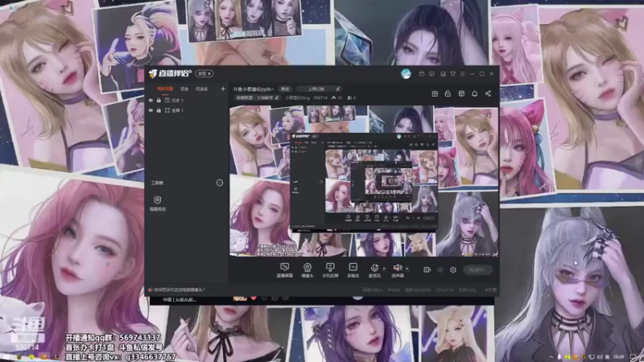Click the record video icon
The height and width of the screenshot is (362, 644).
427,269
